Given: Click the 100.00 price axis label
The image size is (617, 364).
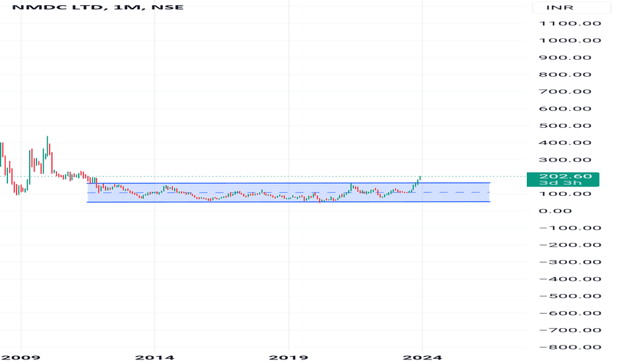Looking at the screenshot, I should click(x=565, y=194).
